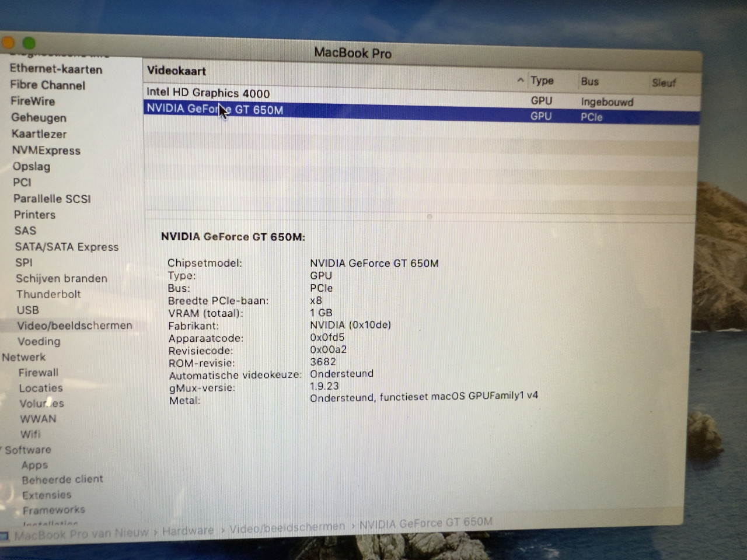Click the Revisiecode value 0x00a2
The height and width of the screenshot is (560, 747).
pyautogui.click(x=328, y=349)
